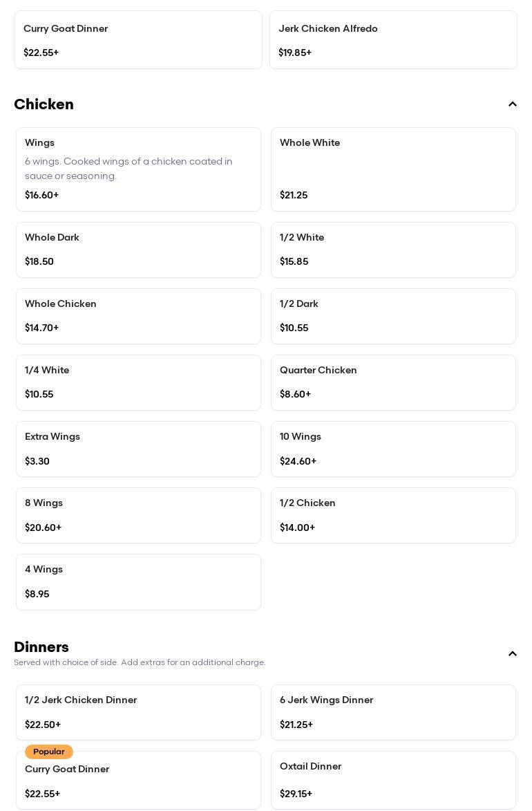
Task: Choose the 8 Wings item
Action: (x=138, y=515)
